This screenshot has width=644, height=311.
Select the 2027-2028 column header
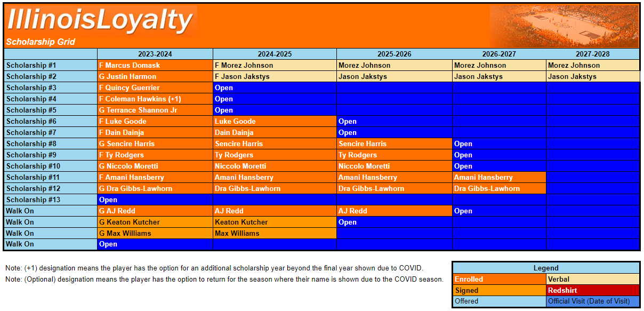(592, 54)
